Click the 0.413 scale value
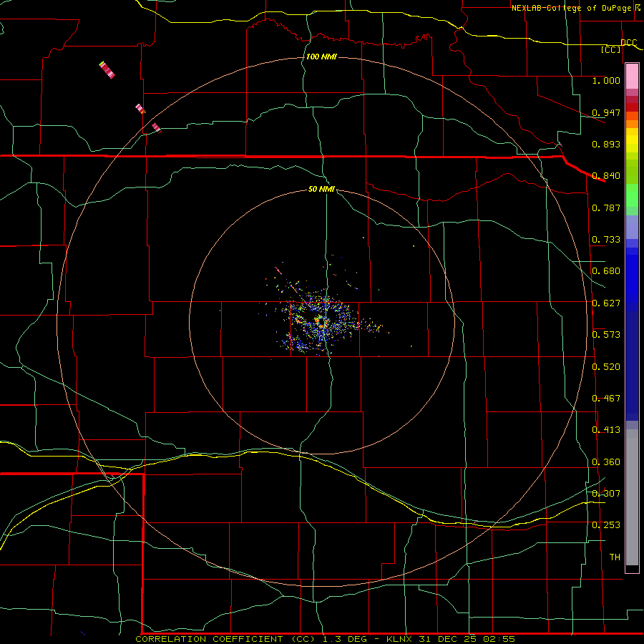Screen dimensions: 644x644 (x=606, y=430)
